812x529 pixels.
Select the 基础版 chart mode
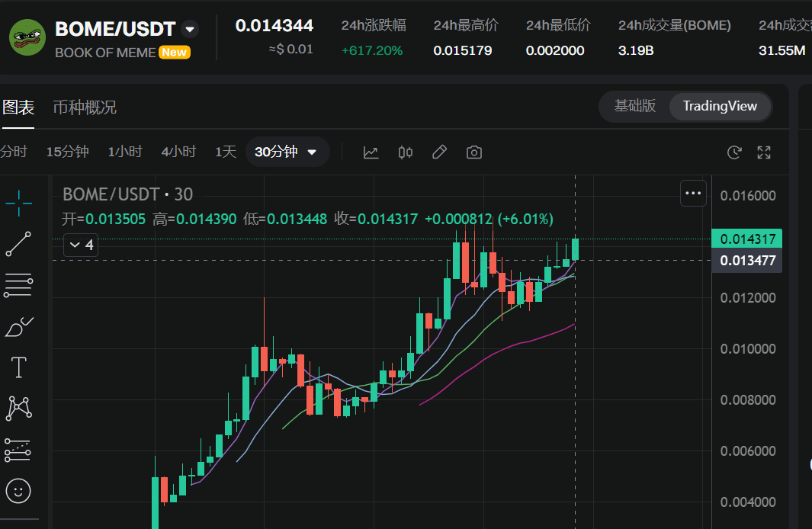[635, 106]
